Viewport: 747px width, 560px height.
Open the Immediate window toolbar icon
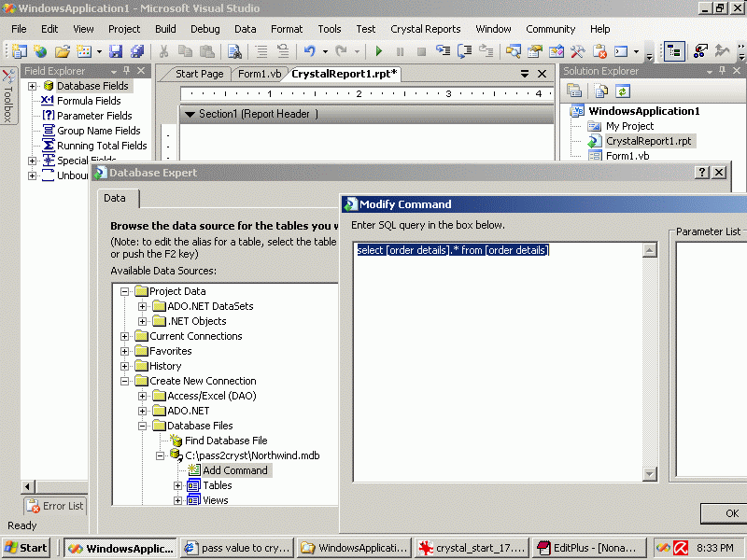(621, 51)
